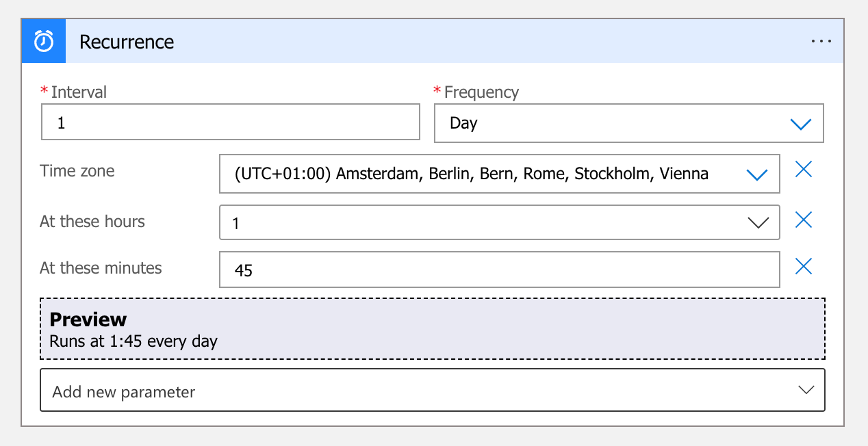Viewport: 868px width, 446px height.
Task: Click the At these minutes field
Action: pyautogui.click(x=498, y=270)
